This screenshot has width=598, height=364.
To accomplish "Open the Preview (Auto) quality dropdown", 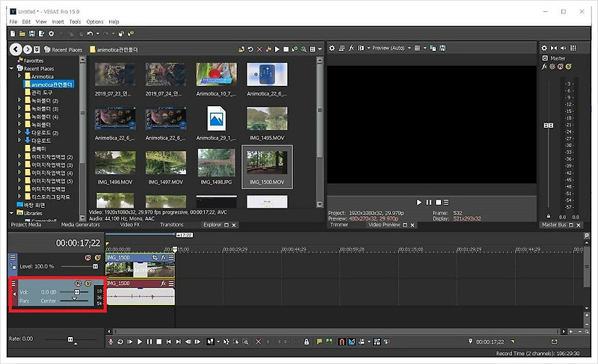I will click(410, 48).
